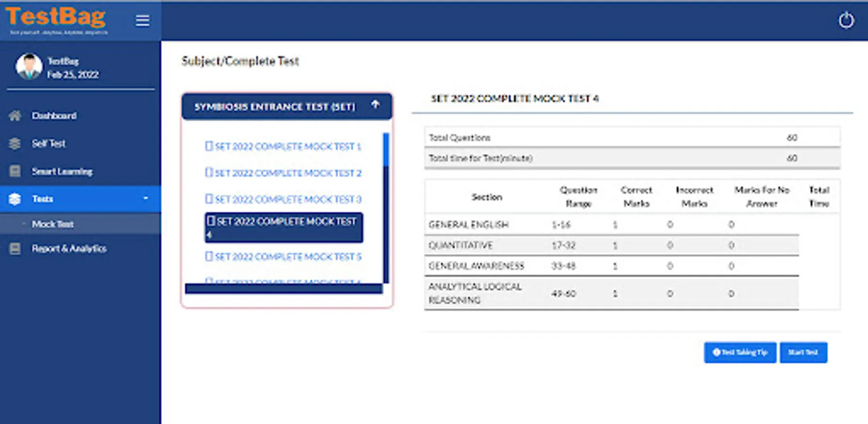This screenshot has width=868, height=424.
Task: Click the 'ANALYTICAL LOGICAL REASONING' section cell
Action: click(475, 293)
